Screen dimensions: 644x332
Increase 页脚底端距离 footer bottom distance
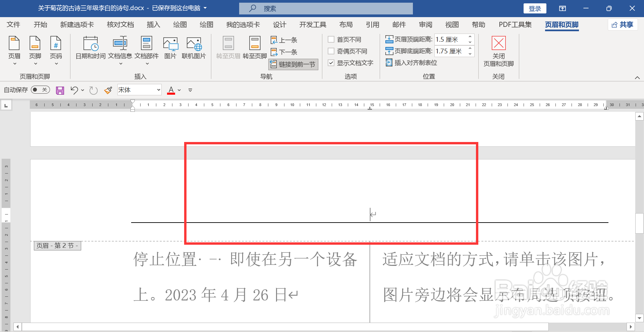(470, 48)
